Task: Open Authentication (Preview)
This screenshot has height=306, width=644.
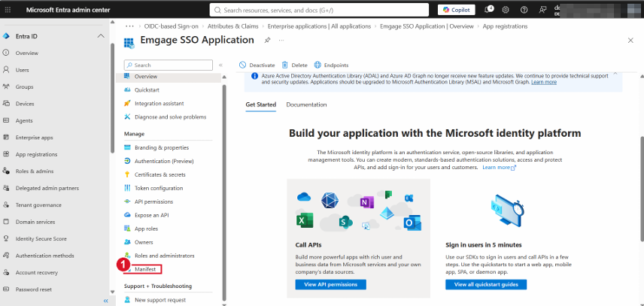Action: click(x=164, y=161)
